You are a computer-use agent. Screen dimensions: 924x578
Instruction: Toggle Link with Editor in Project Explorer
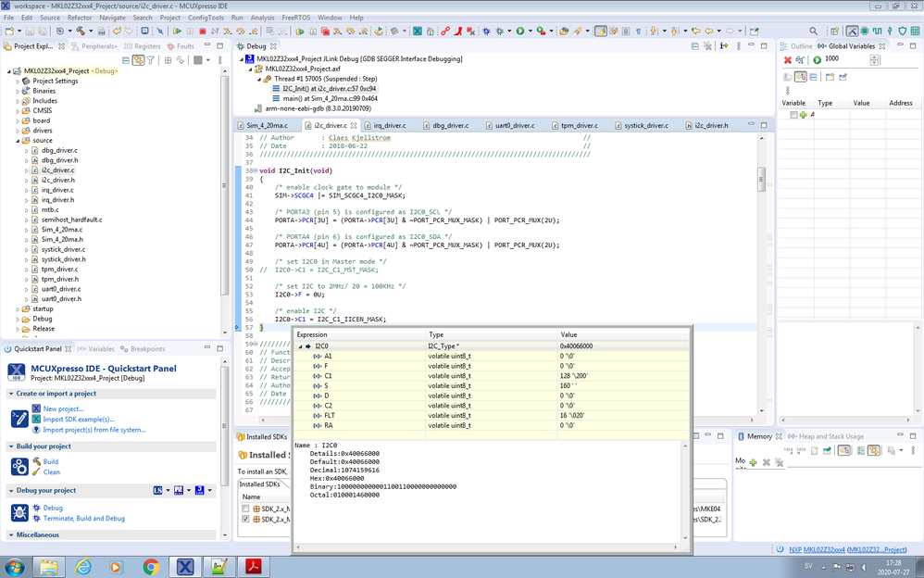tap(137, 60)
